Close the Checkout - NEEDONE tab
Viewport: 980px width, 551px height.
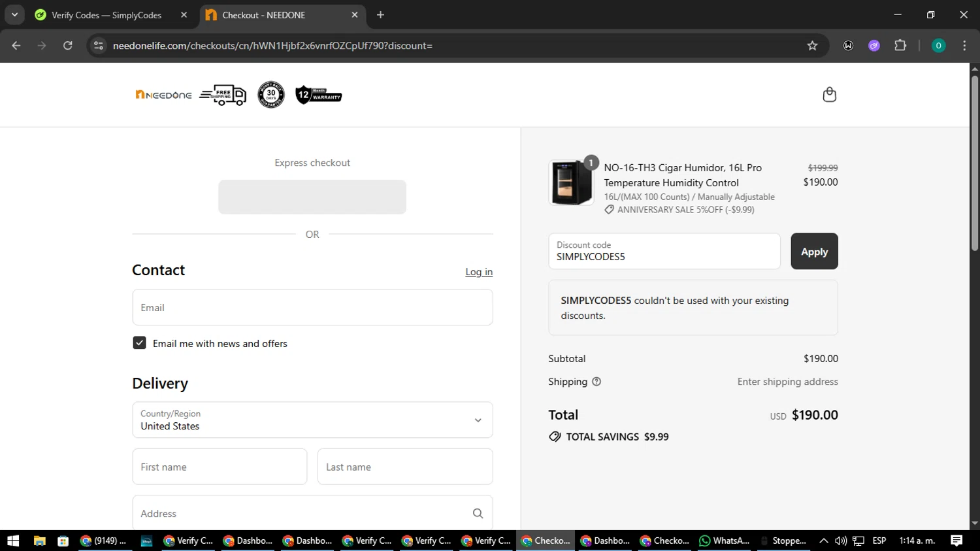[x=355, y=15]
